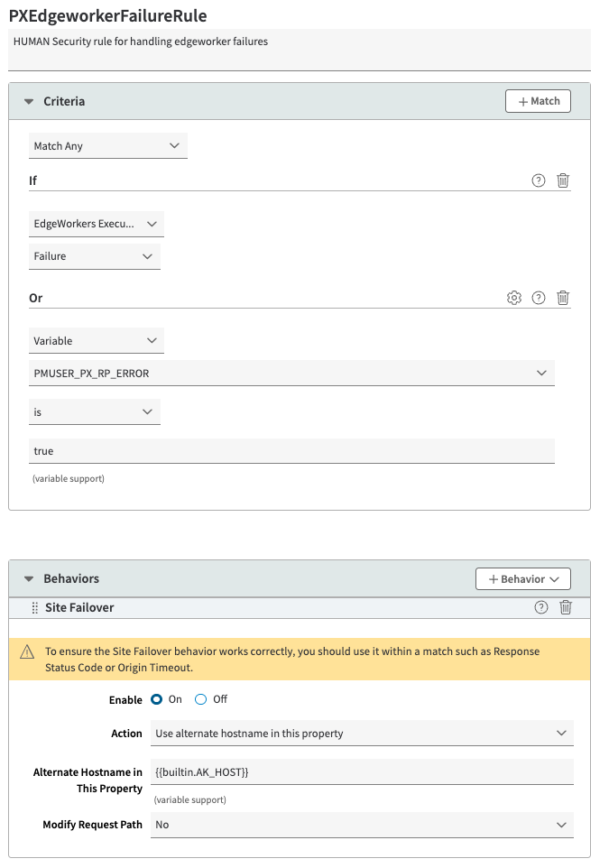
Task: Delete the Or variable condition
Action: [x=563, y=298]
